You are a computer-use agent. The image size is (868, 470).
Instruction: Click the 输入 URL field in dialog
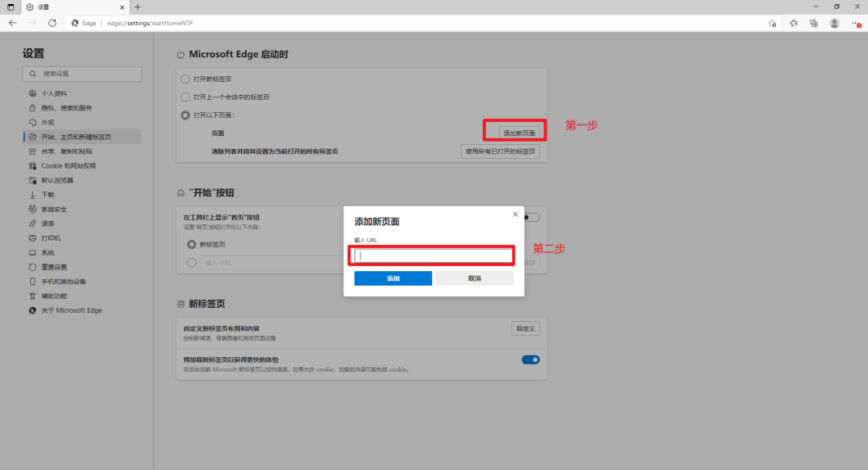coord(433,255)
